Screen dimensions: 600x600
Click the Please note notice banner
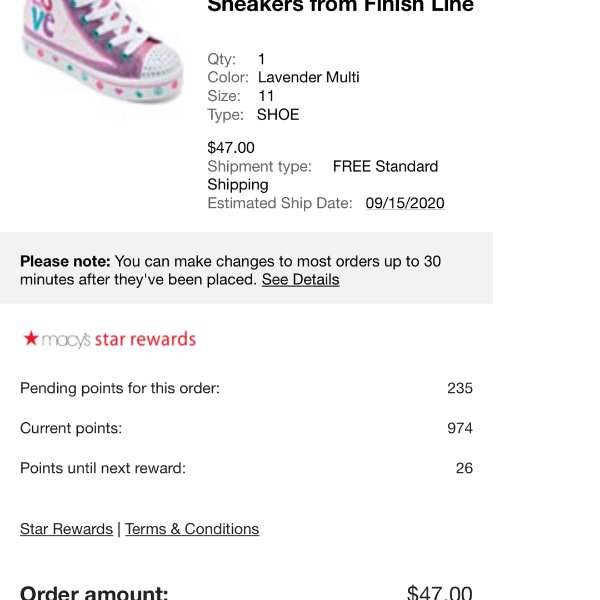pyautogui.click(x=246, y=268)
